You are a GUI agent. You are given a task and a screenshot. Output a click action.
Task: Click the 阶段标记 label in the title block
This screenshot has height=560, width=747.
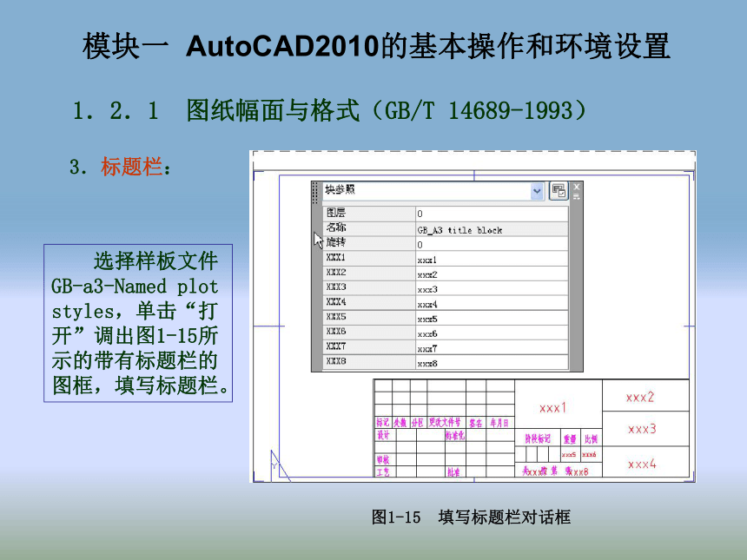tap(538, 438)
